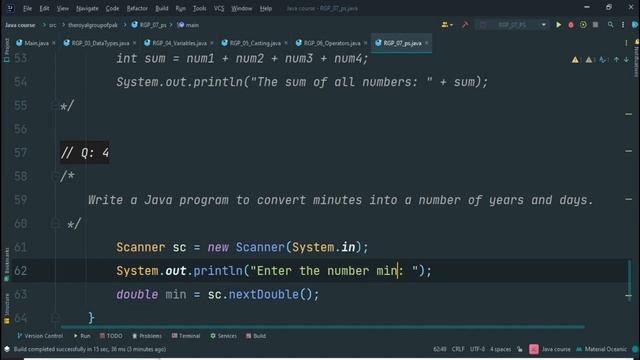640x360 pixels.
Task: Click the pink Java course status icon
Action: [x=533, y=349]
